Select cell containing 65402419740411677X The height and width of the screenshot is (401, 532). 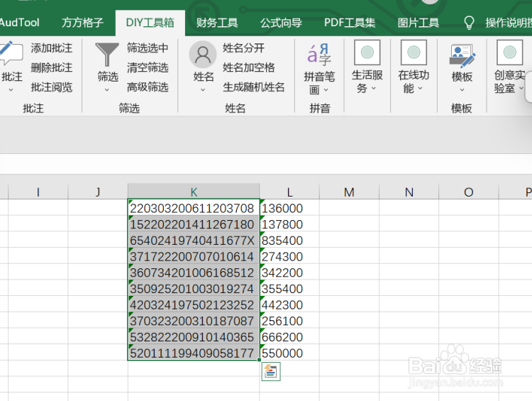click(194, 241)
